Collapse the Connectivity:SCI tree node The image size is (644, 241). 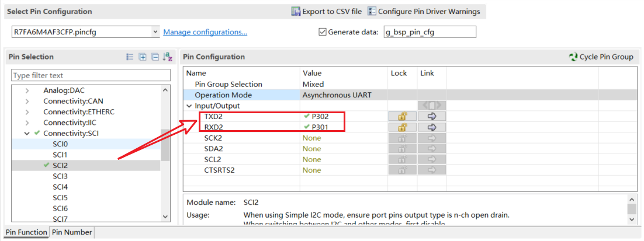coord(27,134)
